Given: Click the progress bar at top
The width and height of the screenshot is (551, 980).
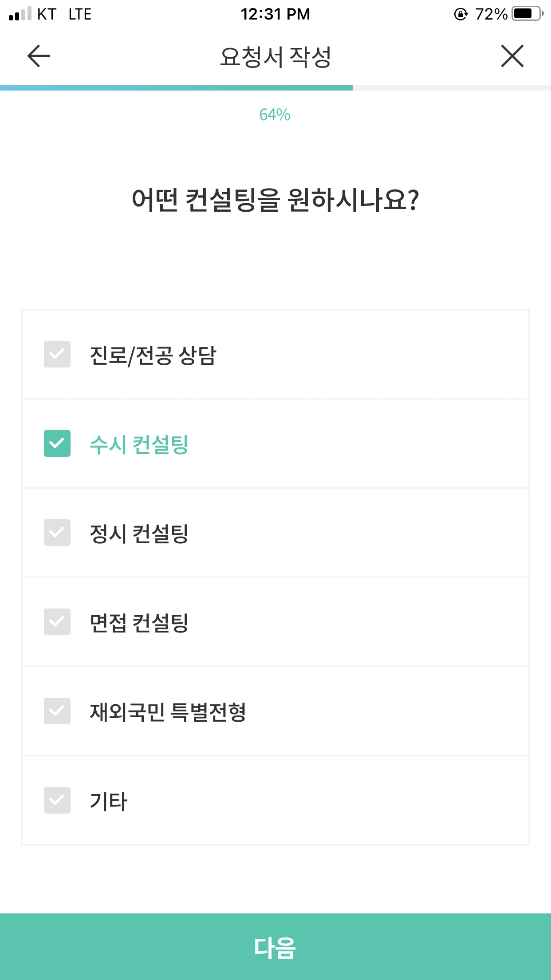Looking at the screenshot, I should click(275, 88).
